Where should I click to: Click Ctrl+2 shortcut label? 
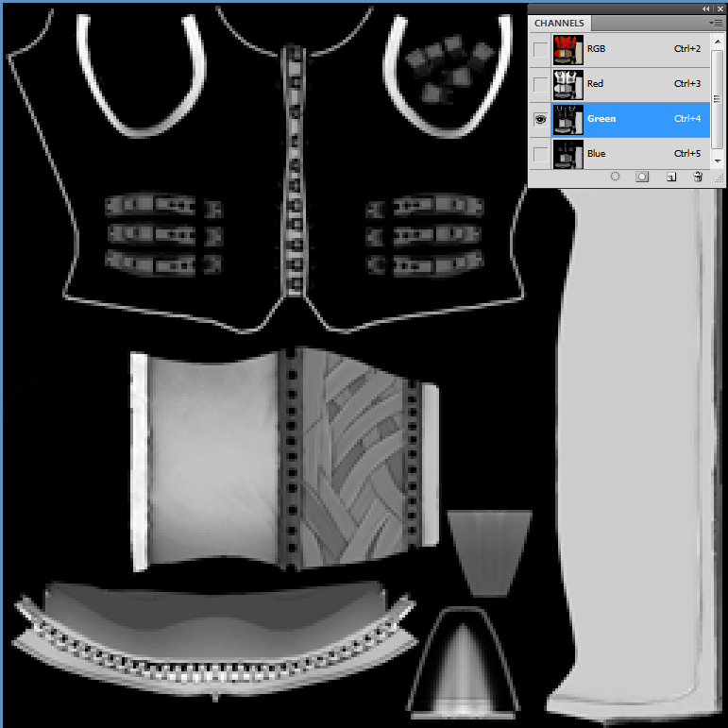687,49
